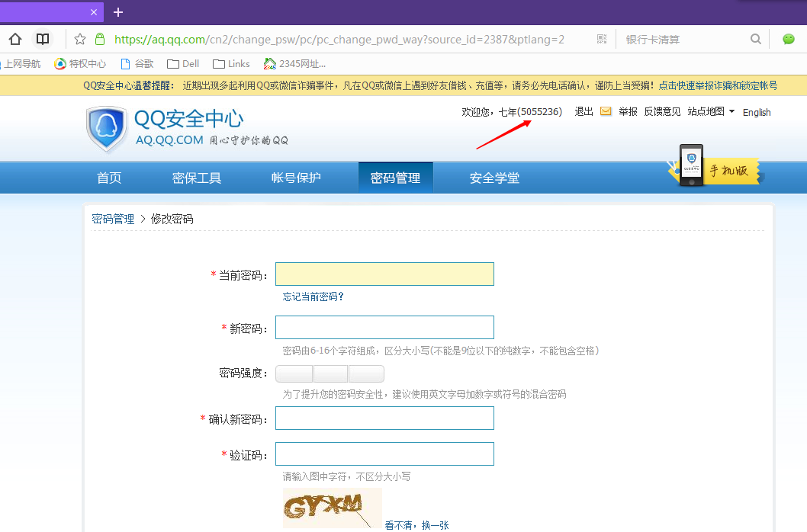Select 密码管理 navigation tab
This screenshot has width=807, height=532.
pyautogui.click(x=395, y=178)
